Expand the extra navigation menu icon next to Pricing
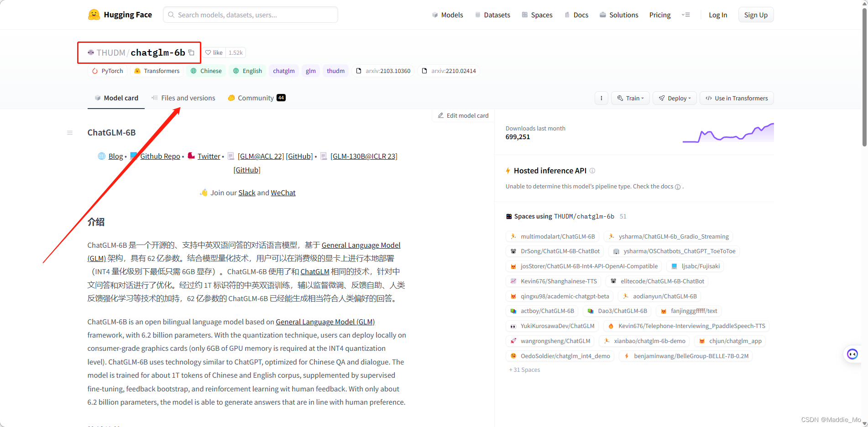The width and height of the screenshot is (868, 427). pos(686,15)
